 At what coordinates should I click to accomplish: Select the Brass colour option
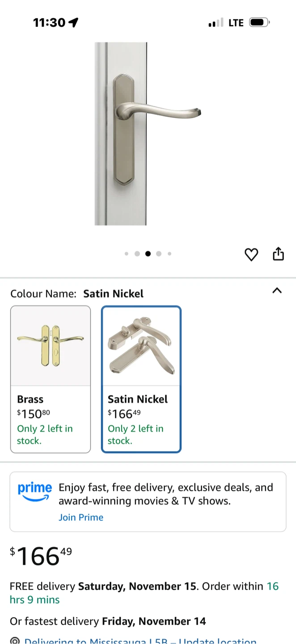click(x=51, y=379)
